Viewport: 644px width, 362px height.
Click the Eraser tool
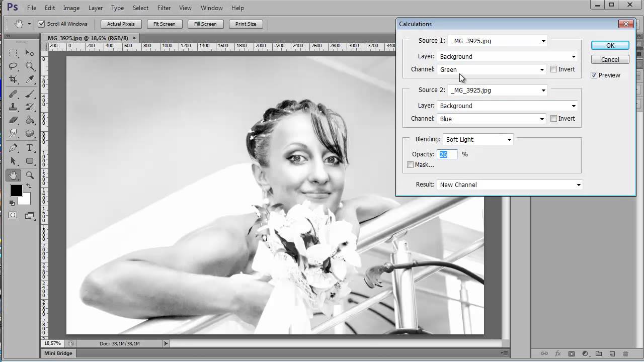pos(14,121)
